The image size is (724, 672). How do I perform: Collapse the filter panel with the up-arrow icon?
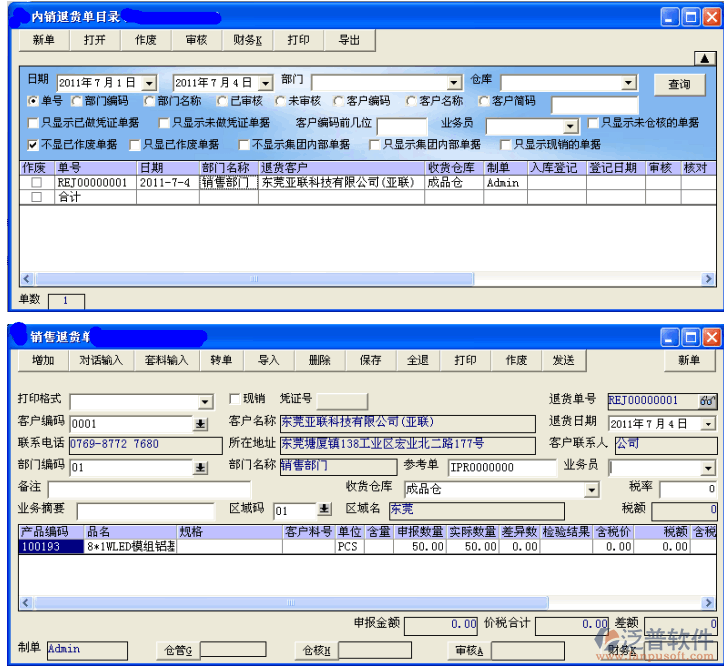click(x=703, y=59)
